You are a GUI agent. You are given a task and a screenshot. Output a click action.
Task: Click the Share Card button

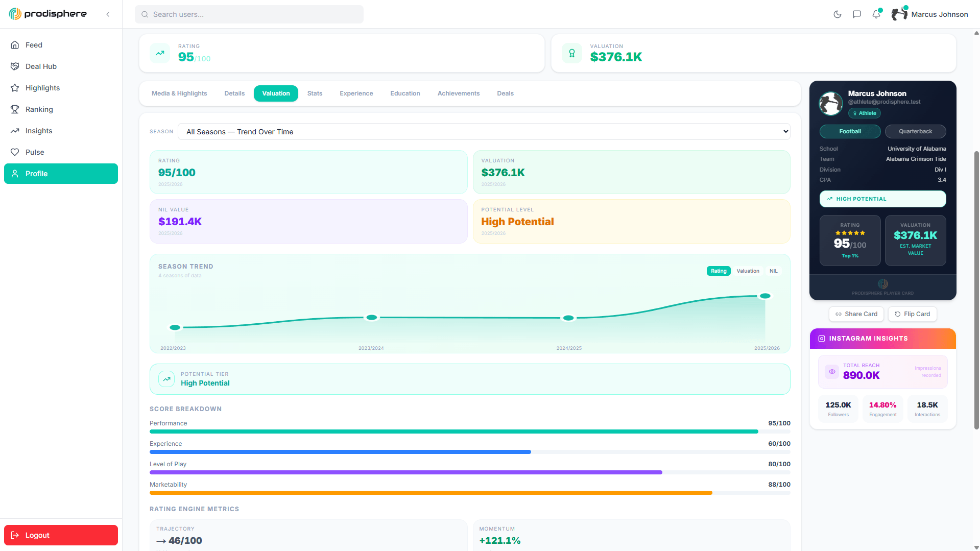[856, 314]
